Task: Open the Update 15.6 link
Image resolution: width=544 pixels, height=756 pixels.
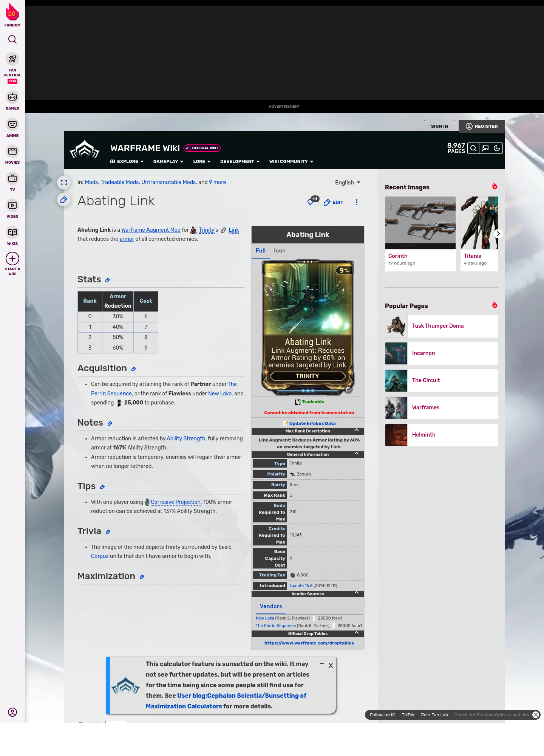Action: click(301, 586)
